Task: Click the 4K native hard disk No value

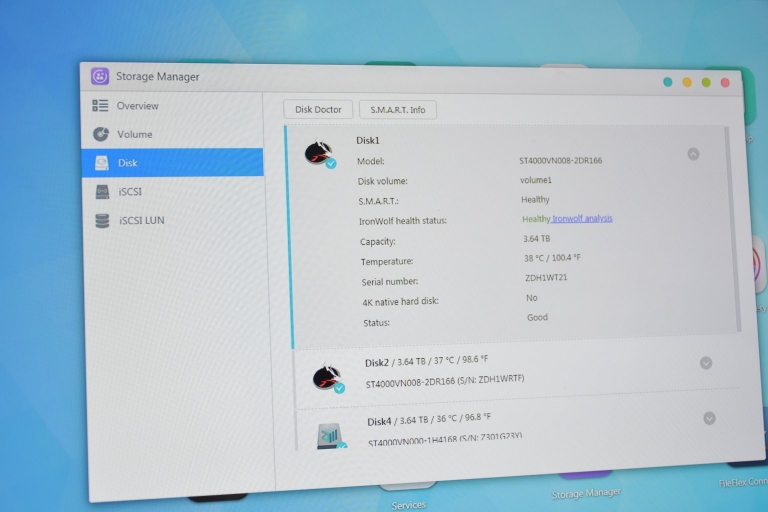Action: coord(532,297)
